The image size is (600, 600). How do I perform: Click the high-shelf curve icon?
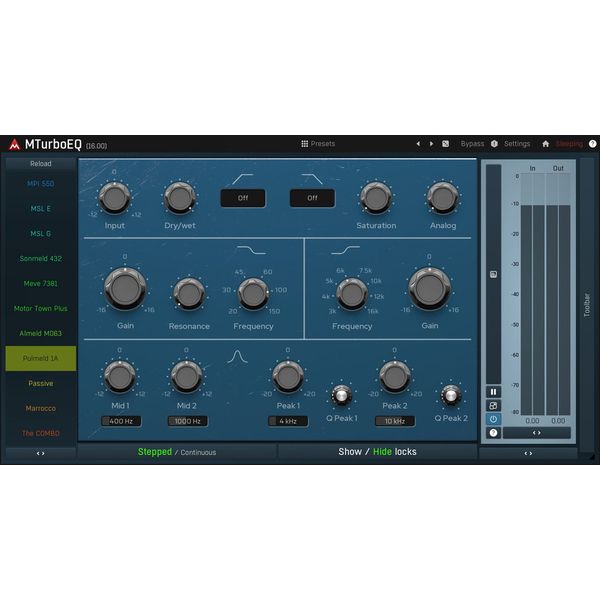tap(346, 250)
